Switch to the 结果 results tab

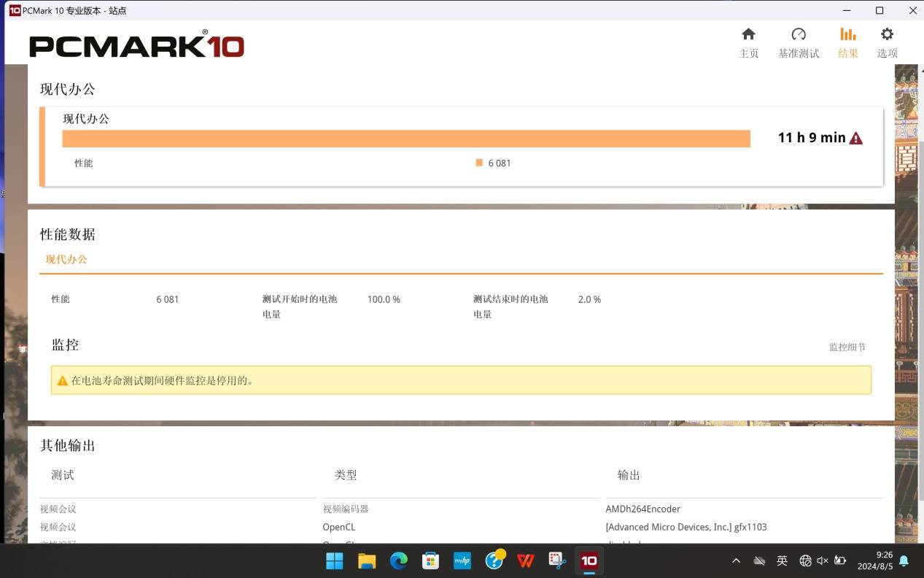(848, 43)
